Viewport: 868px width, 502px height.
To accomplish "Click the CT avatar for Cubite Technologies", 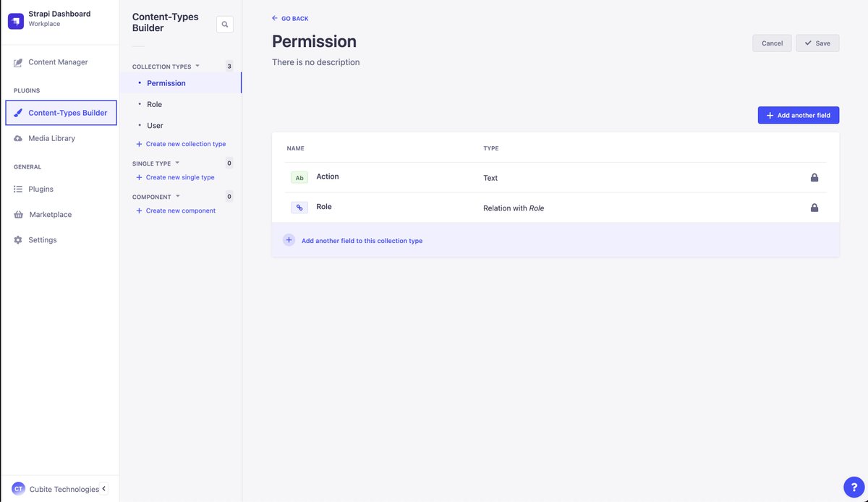I will [x=18, y=489].
